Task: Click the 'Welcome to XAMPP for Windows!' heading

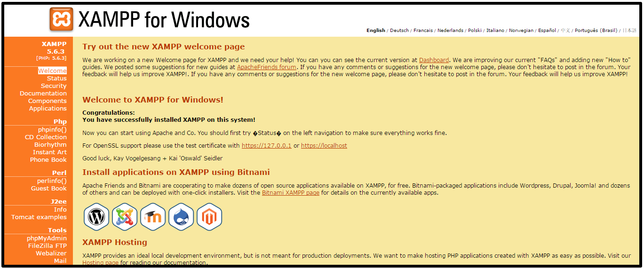Action: pos(153,100)
